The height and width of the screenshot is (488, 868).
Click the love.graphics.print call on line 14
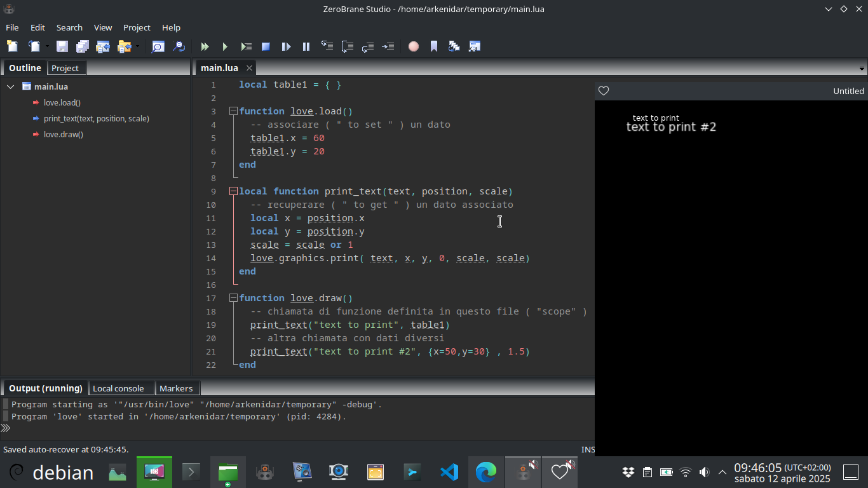click(x=390, y=258)
